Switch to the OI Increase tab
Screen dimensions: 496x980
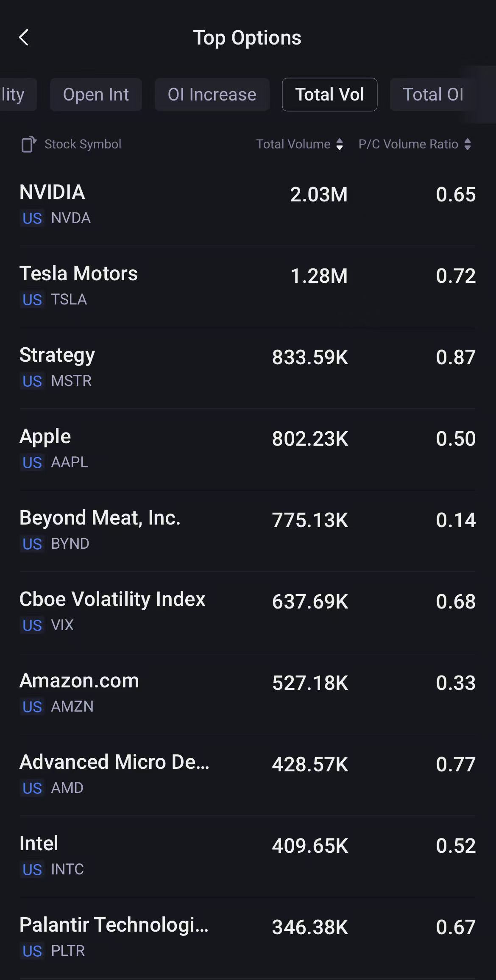tap(212, 95)
